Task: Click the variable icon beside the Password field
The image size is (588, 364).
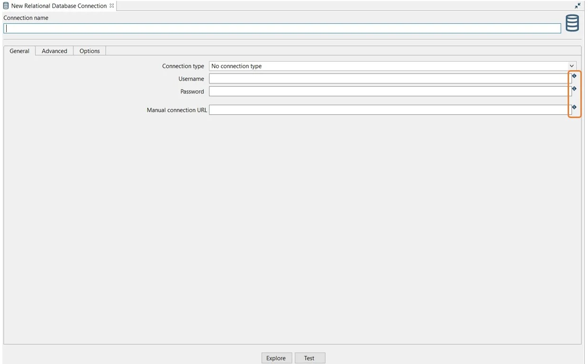Action: click(574, 89)
